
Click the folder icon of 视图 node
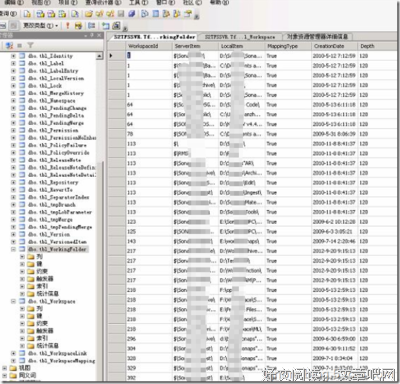13,368
